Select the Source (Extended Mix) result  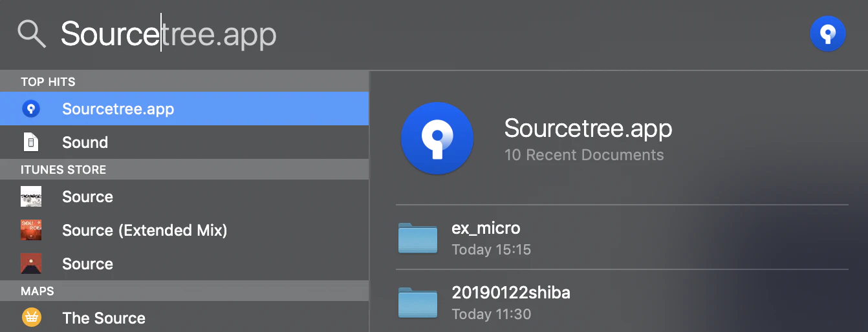pos(184,230)
